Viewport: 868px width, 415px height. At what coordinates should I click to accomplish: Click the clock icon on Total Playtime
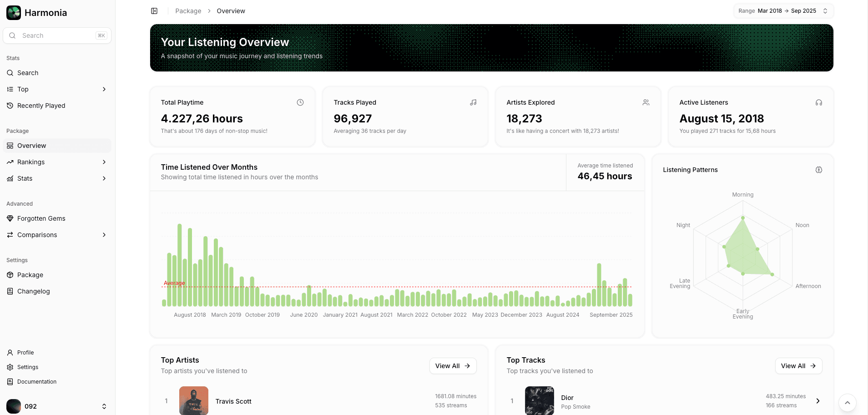(300, 102)
